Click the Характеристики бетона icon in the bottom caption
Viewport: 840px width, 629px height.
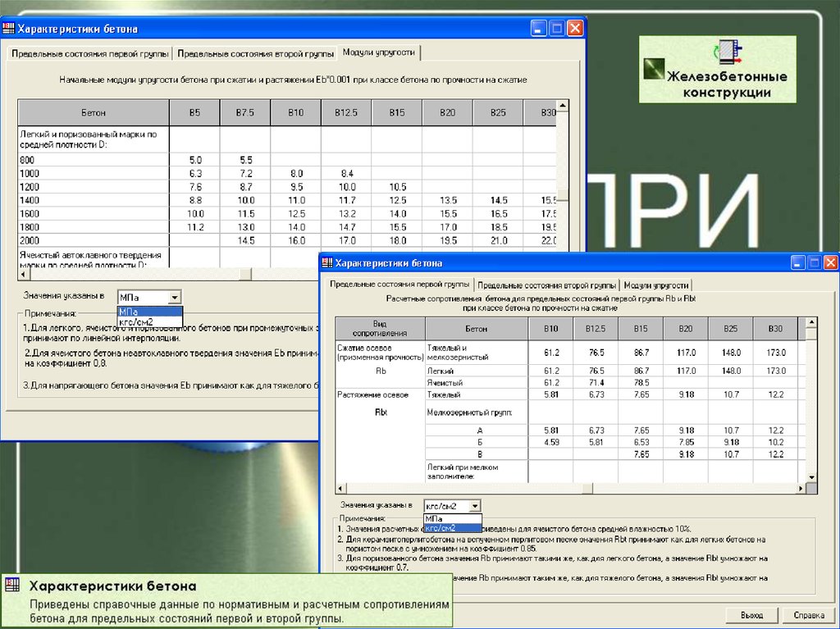(x=11, y=586)
